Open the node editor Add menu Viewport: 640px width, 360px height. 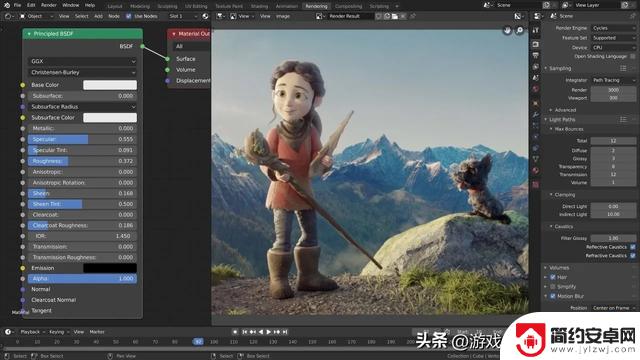coord(98,16)
